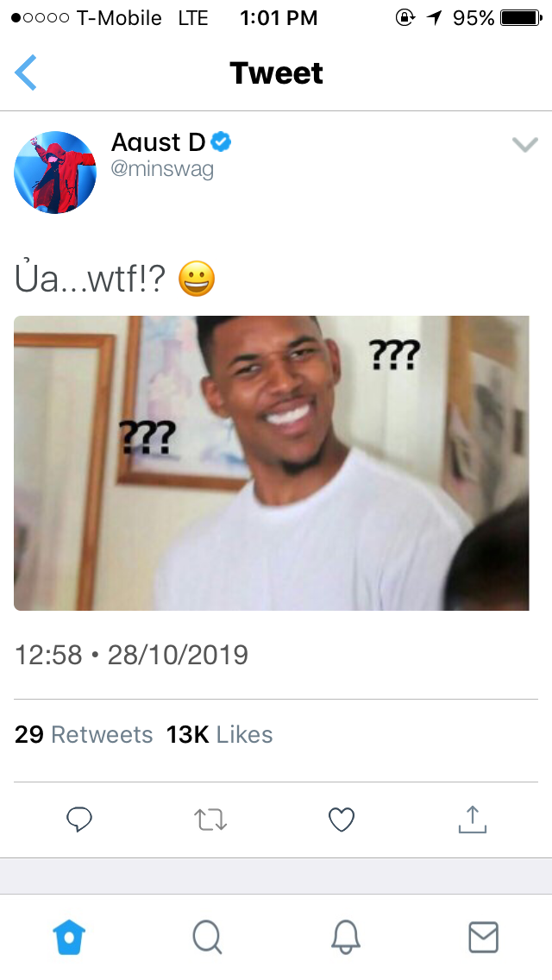Tap the reply speech bubble icon
552x980 pixels.
[x=79, y=820]
